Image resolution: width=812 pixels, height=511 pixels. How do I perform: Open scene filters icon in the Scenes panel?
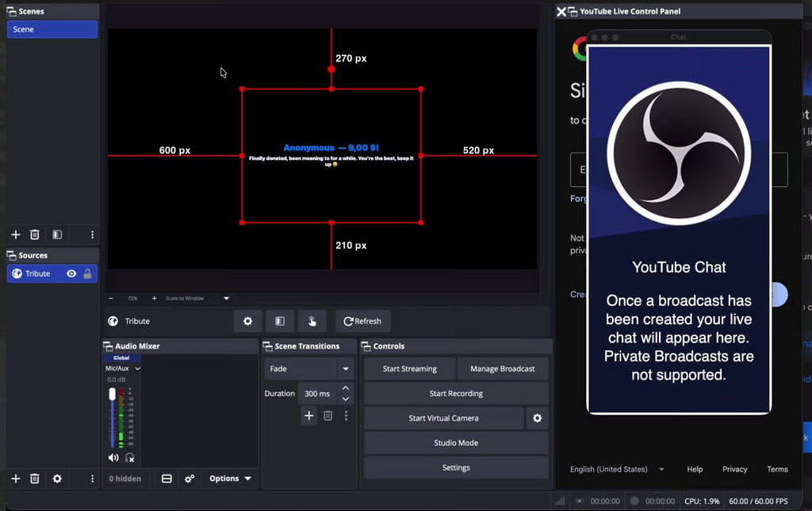click(x=57, y=235)
